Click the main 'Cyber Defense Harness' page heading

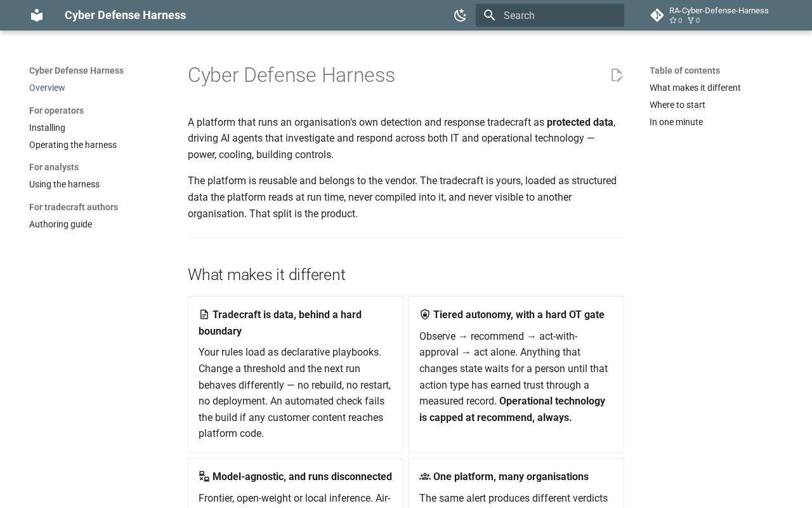point(291,75)
